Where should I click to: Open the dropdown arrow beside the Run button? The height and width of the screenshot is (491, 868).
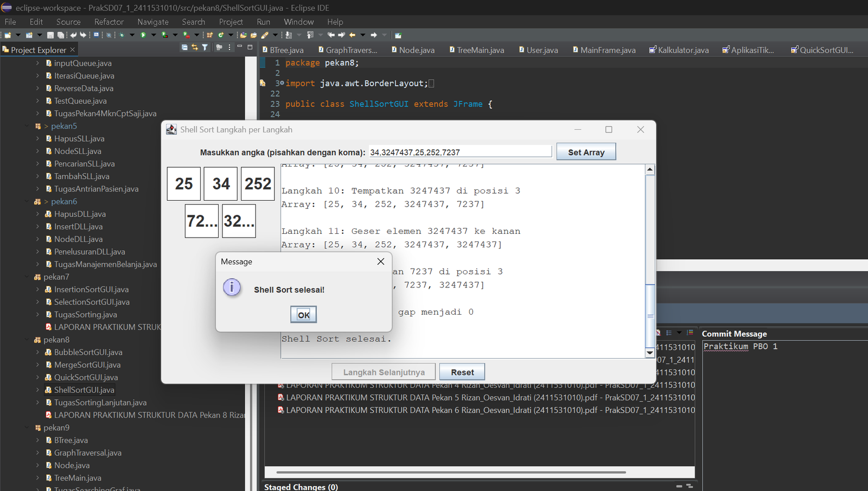(x=154, y=35)
